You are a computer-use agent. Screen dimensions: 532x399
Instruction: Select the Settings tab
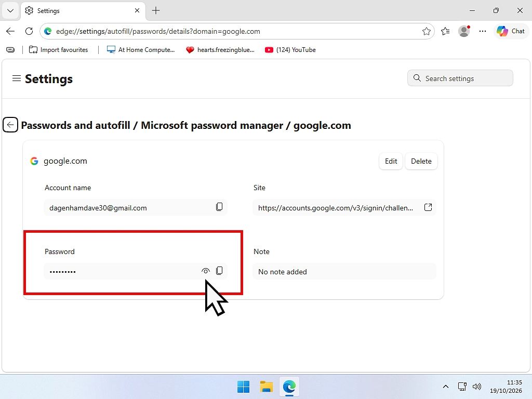click(83, 10)
